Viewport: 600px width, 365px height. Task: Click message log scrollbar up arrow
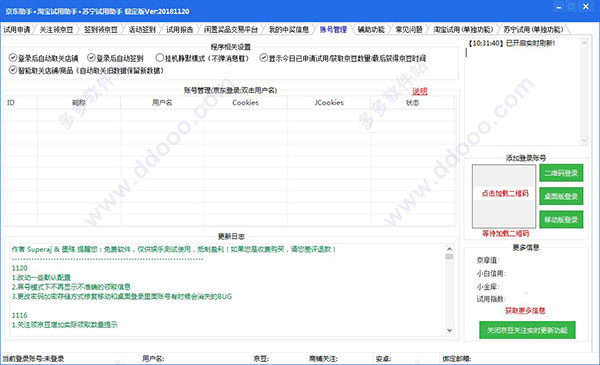[x=584, y=43]
